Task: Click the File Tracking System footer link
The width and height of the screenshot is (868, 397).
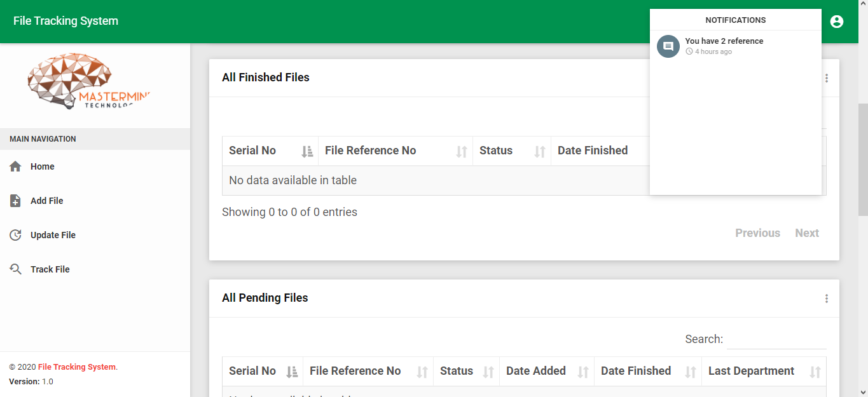Action: coord(77,367)
